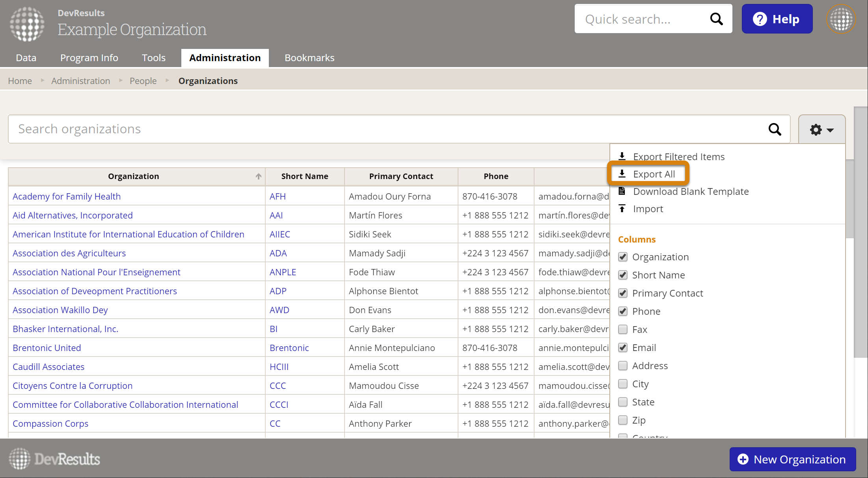868x478 pixels.
Task: Click the organizations search magnifier icon
Action: tap(775, 129)
